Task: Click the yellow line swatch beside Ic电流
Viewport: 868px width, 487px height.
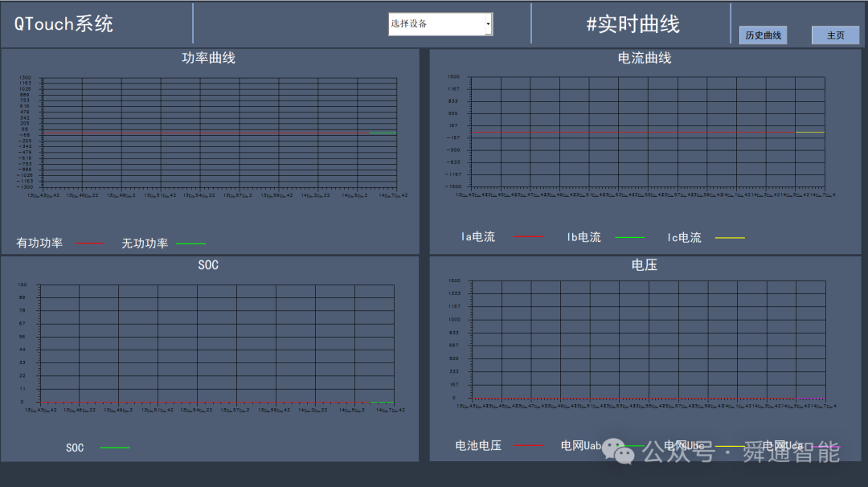Action: 730,238
